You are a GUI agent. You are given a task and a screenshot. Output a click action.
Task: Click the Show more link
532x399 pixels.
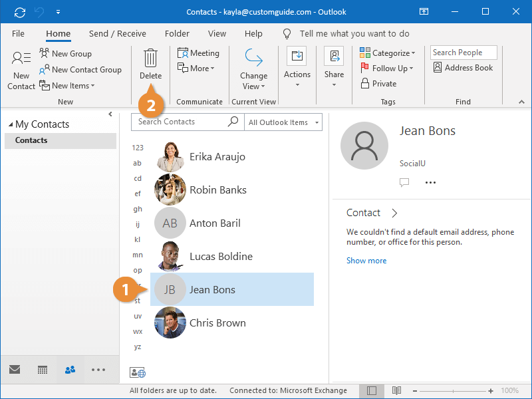click(366, 261)
